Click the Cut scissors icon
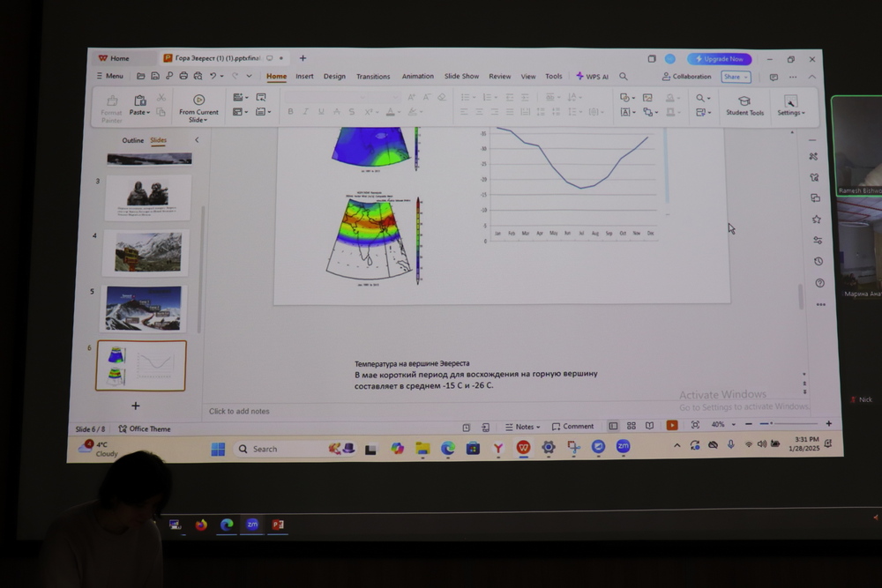This screenshot has width=882, height=588. 161,98
